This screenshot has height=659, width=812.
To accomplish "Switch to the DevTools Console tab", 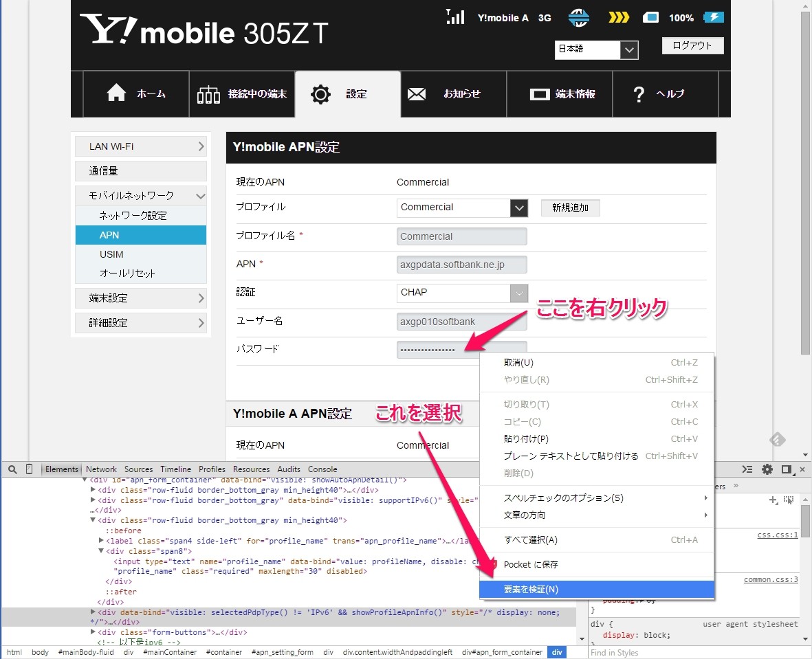I will point(322,469).
